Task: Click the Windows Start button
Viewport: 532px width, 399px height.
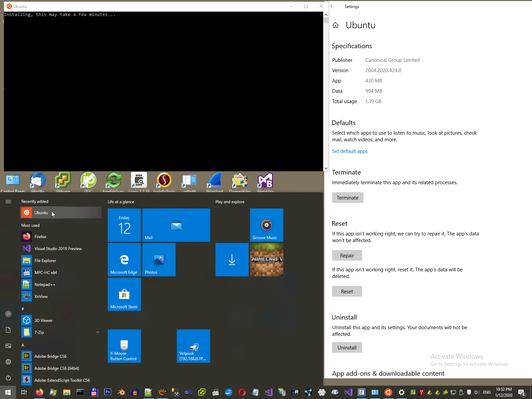Action: click(x=8, y=392)
